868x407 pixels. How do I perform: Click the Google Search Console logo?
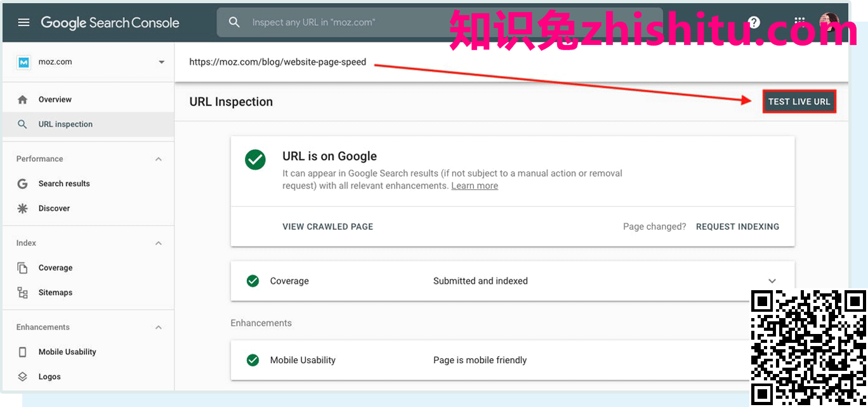(x=110, y=23)
